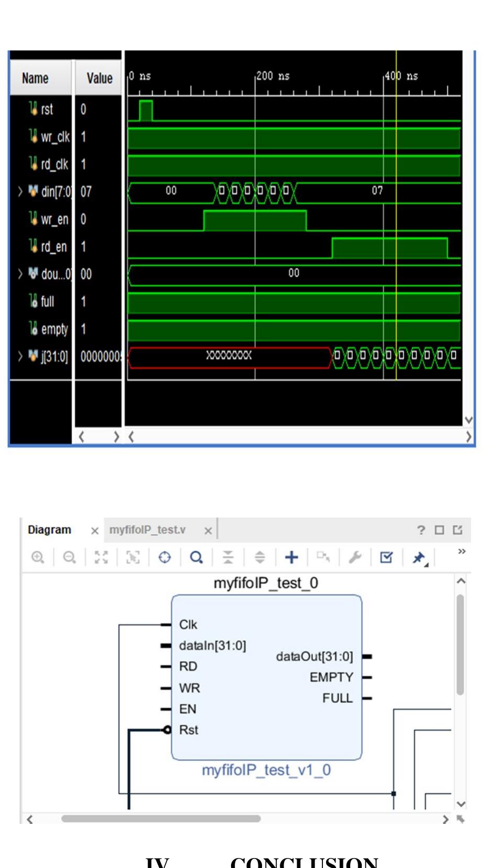491x868 pixels.
Task: Click the Auto-fit selection crosshair icon
Action: (164, 557)
